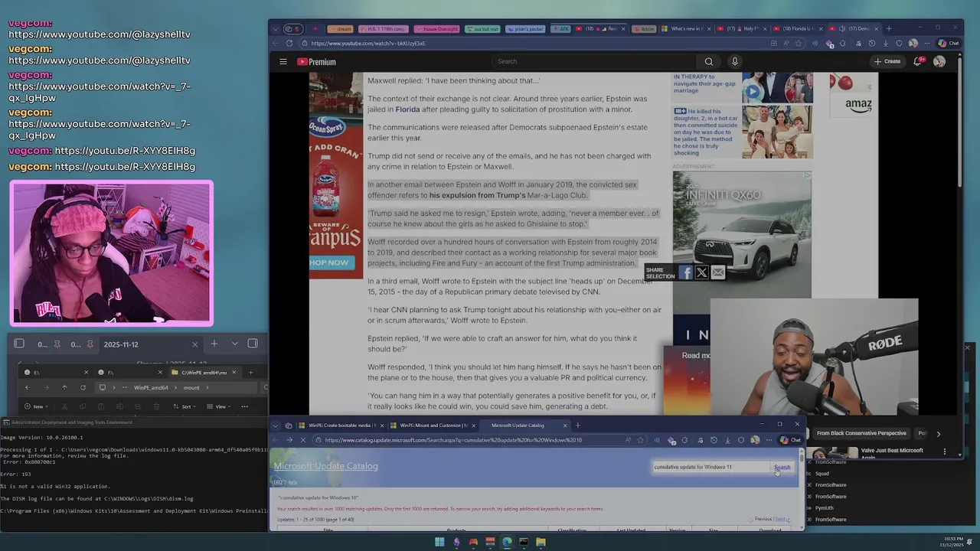Open Sort dropdown in File Explorer
Screen dimensions: 980x551
click(x=186, y=406)
